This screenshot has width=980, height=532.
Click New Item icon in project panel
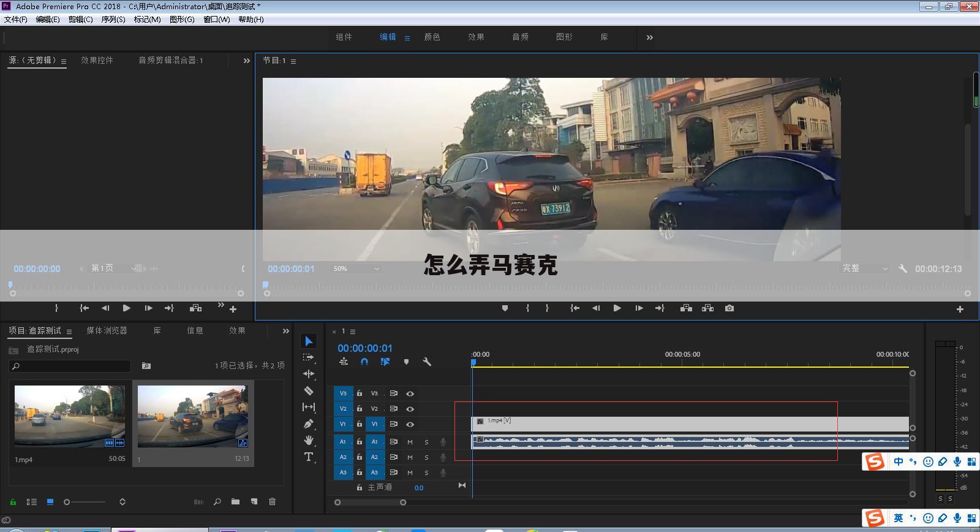[x=254, y=501]
